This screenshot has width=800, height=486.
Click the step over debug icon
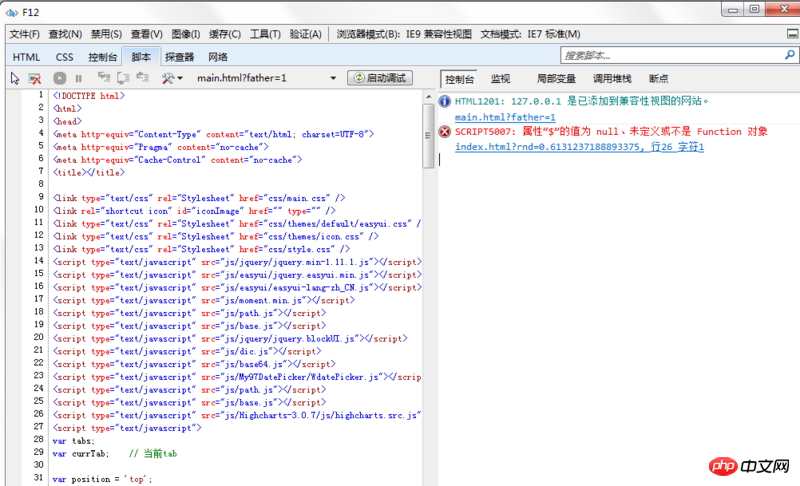(123, 78)
